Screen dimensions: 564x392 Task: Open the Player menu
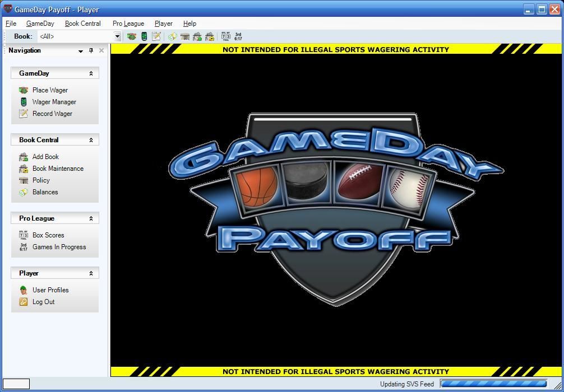click(164, 24)
